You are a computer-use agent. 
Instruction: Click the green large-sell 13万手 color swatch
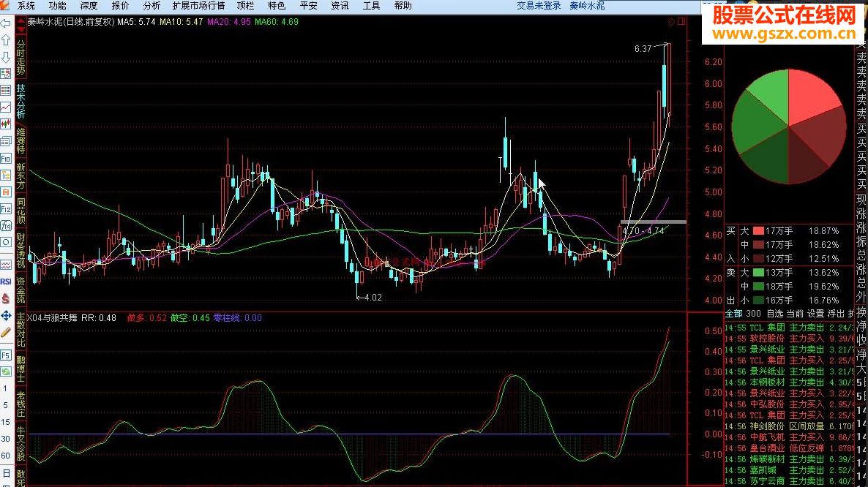click(x=758, y=273)
